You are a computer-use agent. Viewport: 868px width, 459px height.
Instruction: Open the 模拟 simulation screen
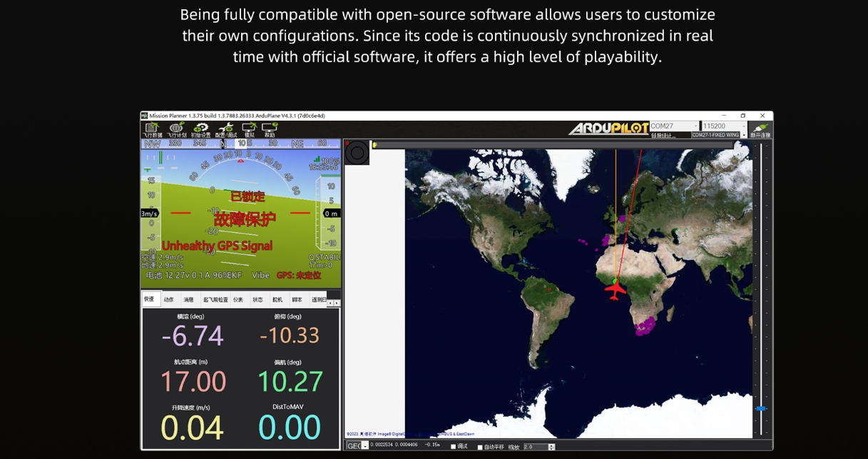(x=250, y=129)
